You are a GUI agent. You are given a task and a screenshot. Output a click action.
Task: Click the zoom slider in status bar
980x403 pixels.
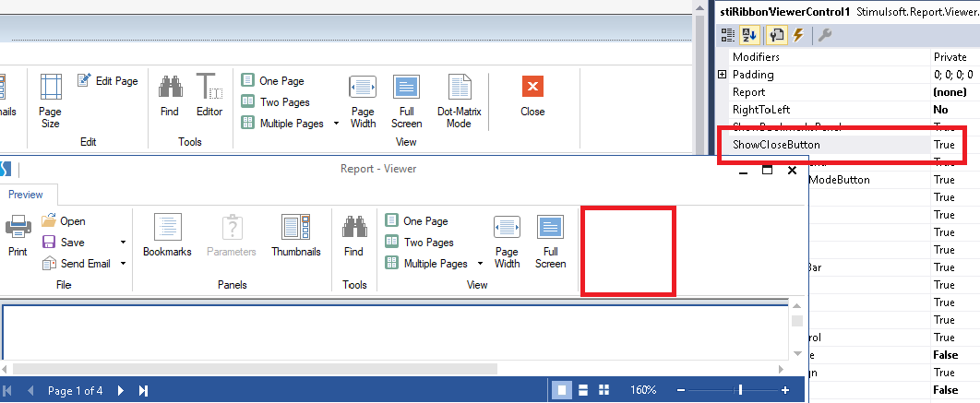(739, 390)
